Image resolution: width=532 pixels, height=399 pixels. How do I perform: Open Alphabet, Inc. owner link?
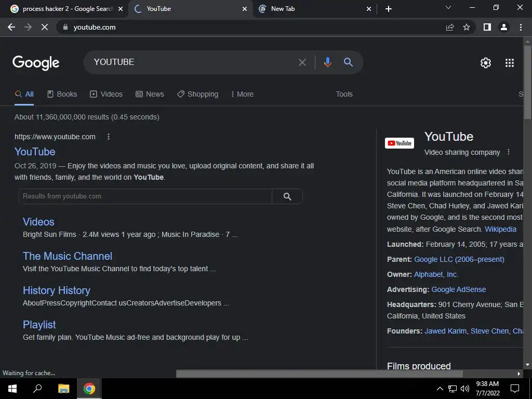coord(436,274)
